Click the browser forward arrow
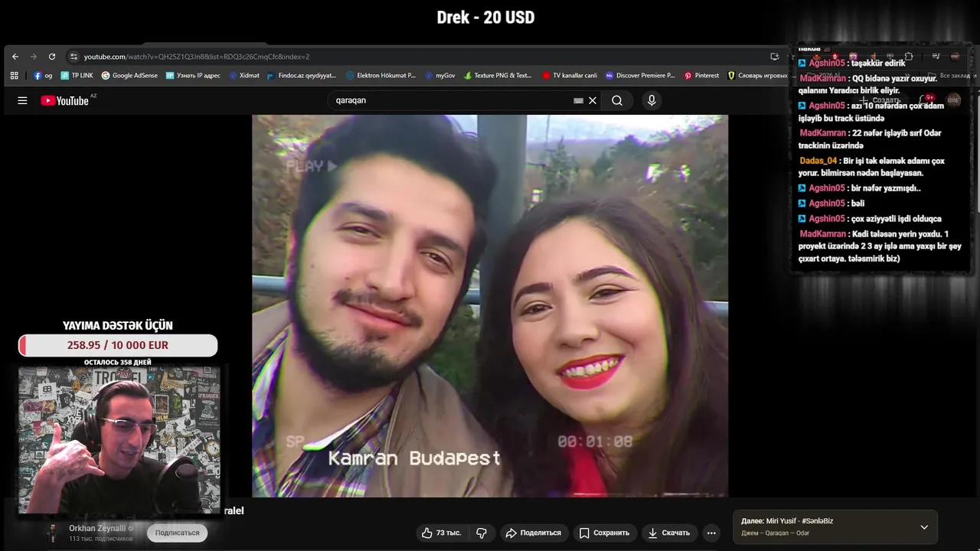 point(34,57)
